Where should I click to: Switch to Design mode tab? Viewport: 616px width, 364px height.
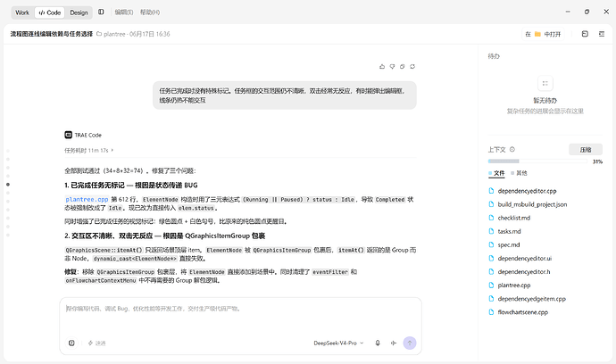79,12
